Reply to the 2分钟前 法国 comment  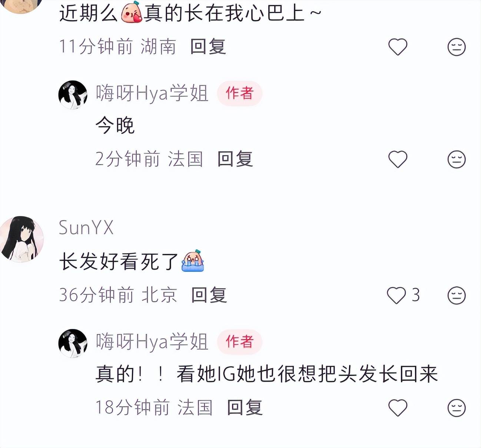click(235, 159)
